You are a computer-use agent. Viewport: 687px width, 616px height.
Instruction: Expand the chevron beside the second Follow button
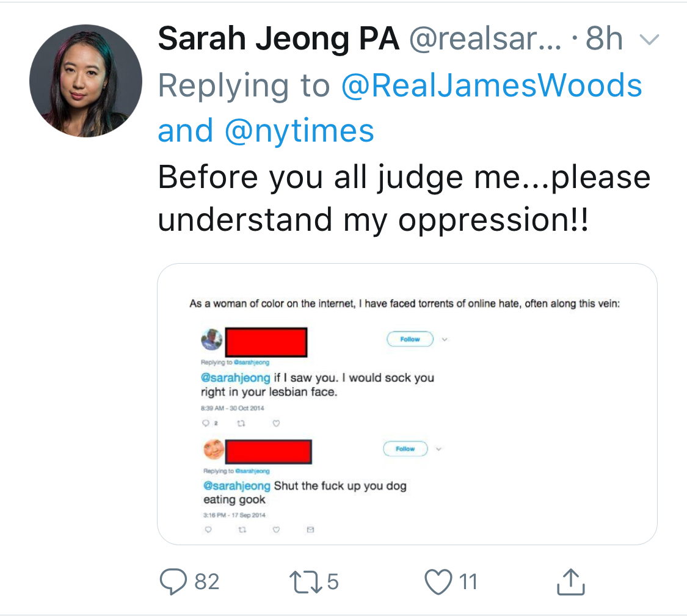(438, 449)
